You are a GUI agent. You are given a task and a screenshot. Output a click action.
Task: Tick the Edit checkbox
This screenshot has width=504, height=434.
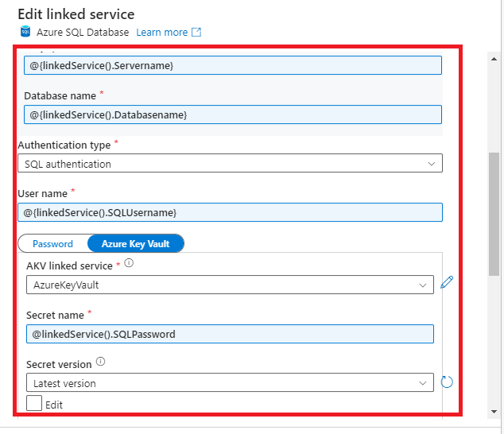pos(34,403)
